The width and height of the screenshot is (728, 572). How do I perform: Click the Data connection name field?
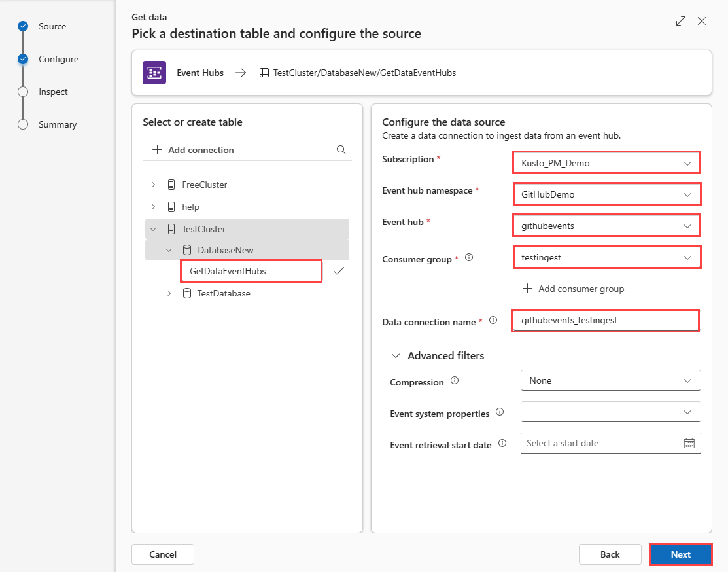pos(606,321)
